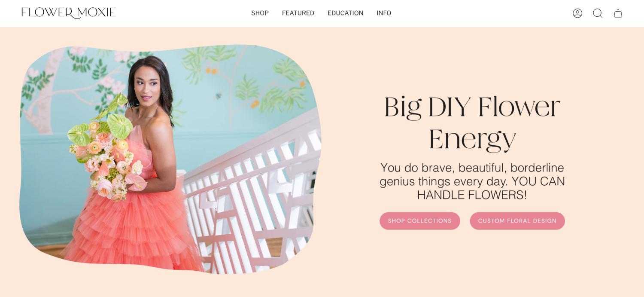Open the SHOP menu
Viewport: 644px width, 297px height.
[x=260, y=13]
